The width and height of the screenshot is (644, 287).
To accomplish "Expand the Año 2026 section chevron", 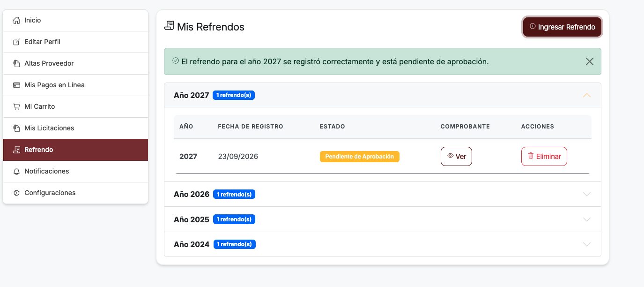I will [x=586, y=194].
